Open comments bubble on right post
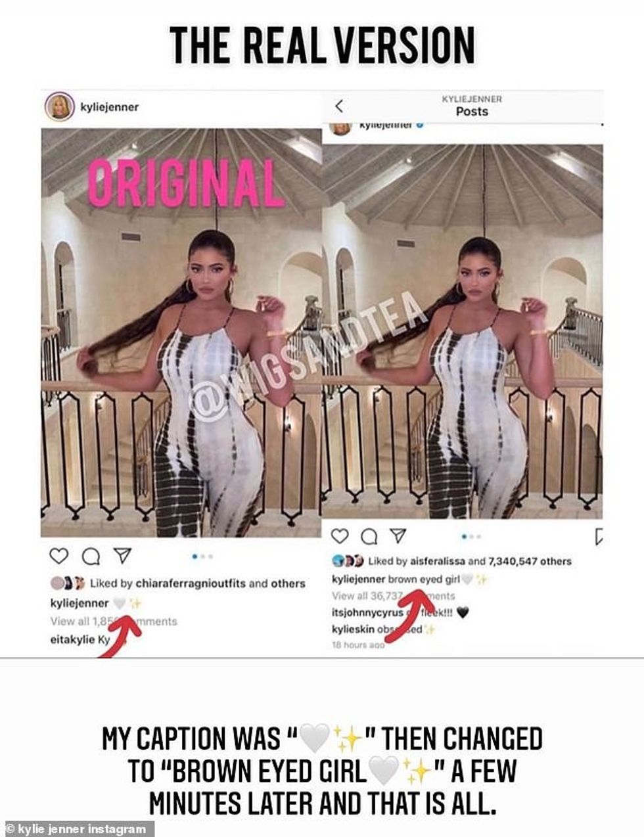This screenshot has height=837, width=644. [x=369, y=536]
